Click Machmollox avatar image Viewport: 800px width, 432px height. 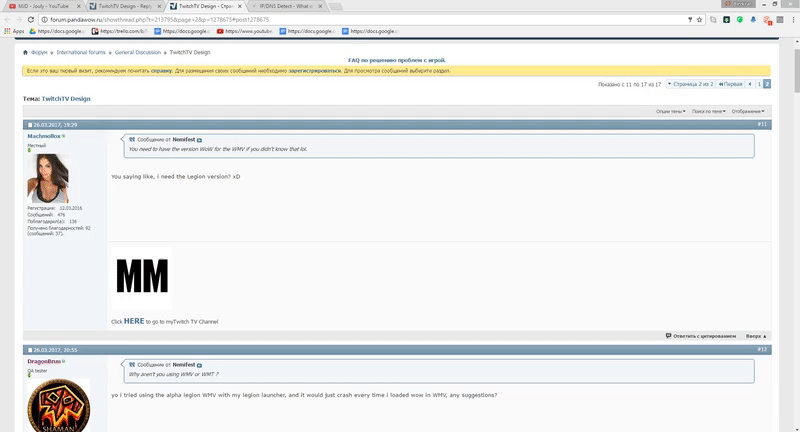tap(48, 179)
